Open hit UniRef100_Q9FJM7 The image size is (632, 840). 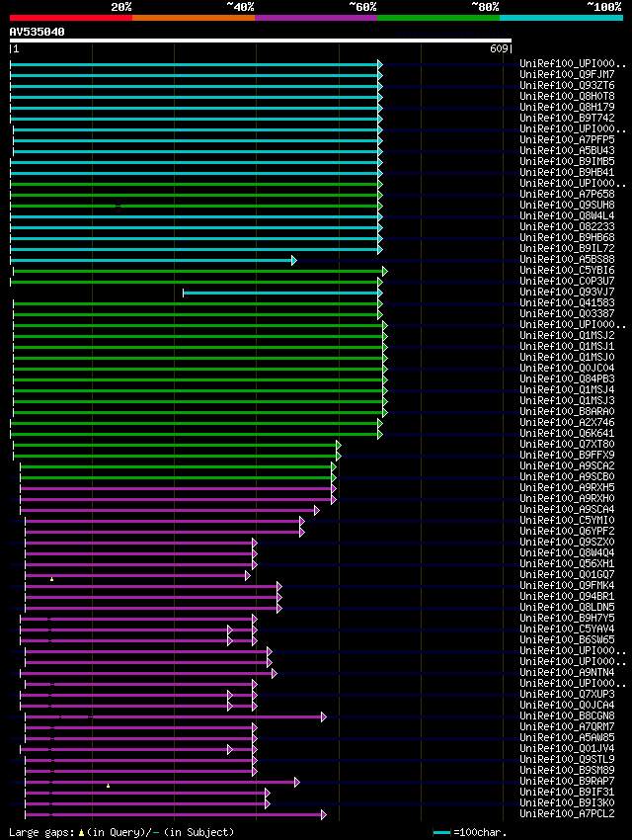(x=567, y=74)
